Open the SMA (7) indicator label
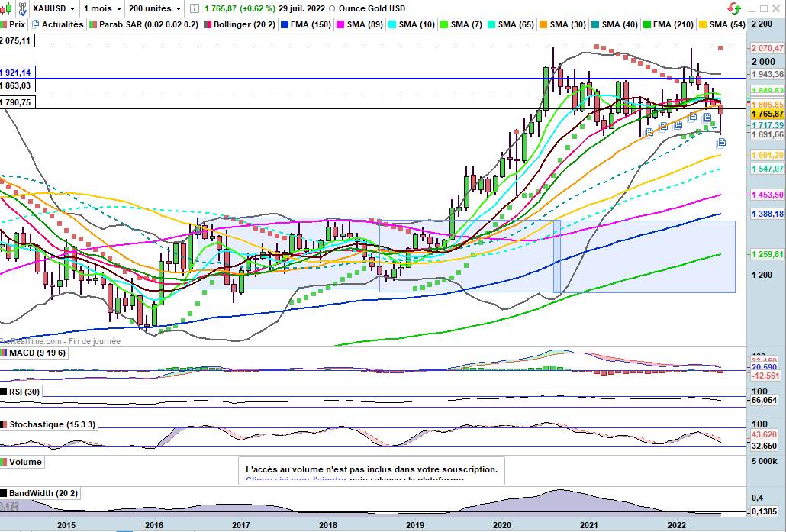The height and width of the screenshot is (532, 786). 465,24
